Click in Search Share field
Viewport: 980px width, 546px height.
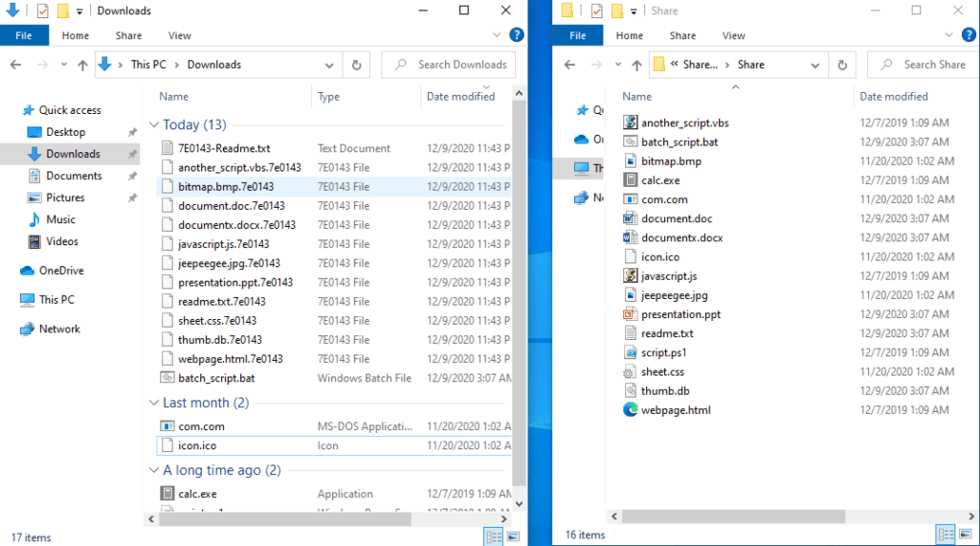point(924,64)
